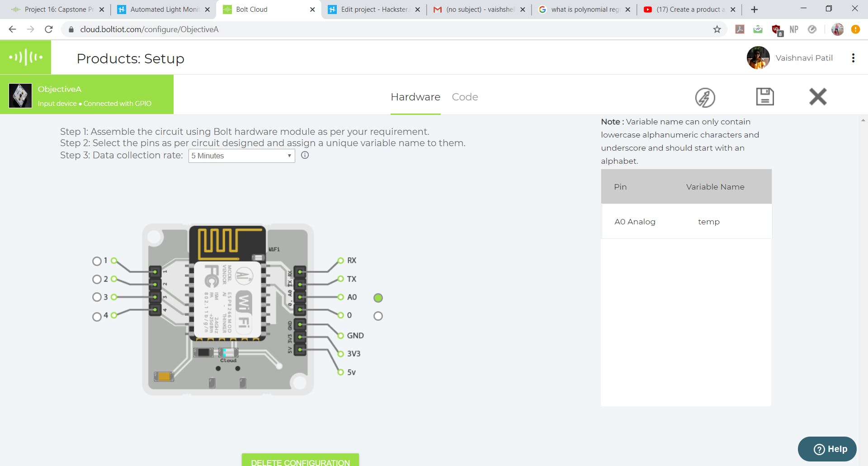Image resolution: width=868 pixels, height=466 pixels.
Task: Click the Pin column header
Action: click(x=620, y=187)
